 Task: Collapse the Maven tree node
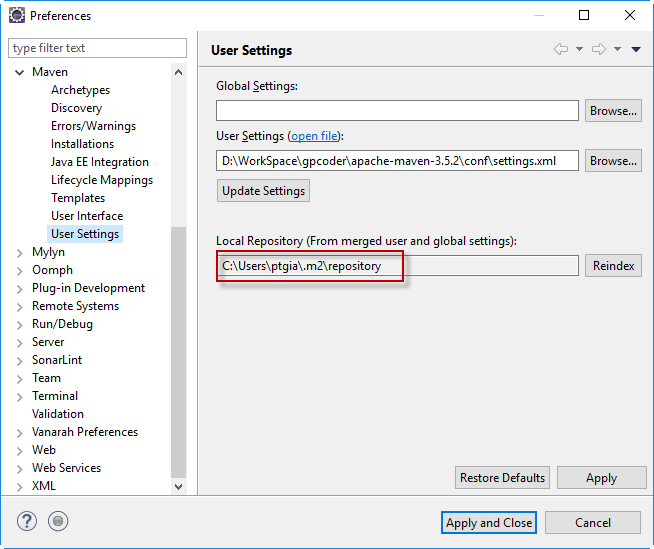[x=20, y=72]
